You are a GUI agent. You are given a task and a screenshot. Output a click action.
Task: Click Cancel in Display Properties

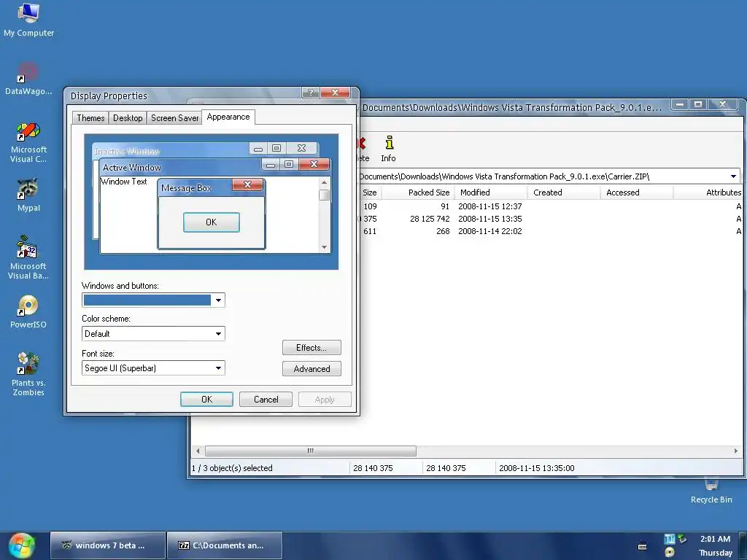pos(266,400)
